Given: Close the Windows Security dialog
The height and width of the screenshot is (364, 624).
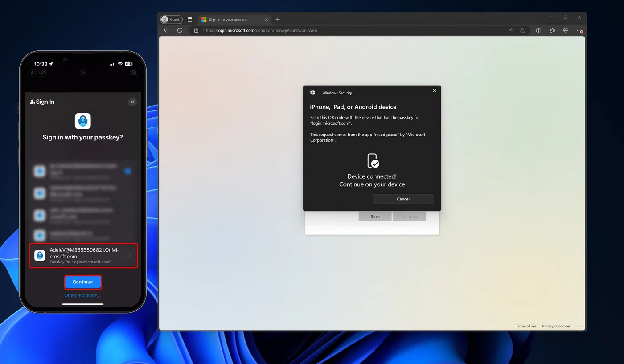Looking at the screenshot, I should (435, 90).
